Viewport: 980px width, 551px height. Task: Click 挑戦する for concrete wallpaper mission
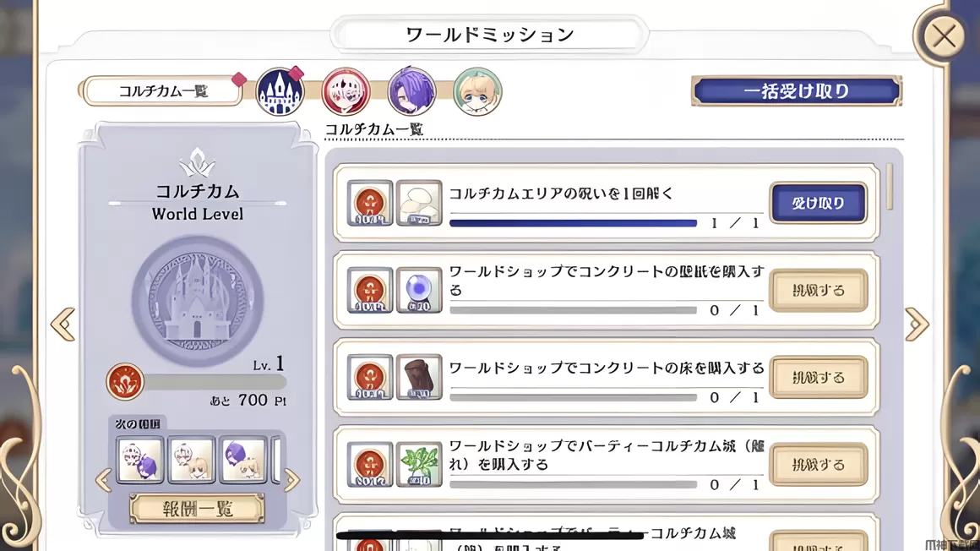pyautogui.click(x=818, y=290)
